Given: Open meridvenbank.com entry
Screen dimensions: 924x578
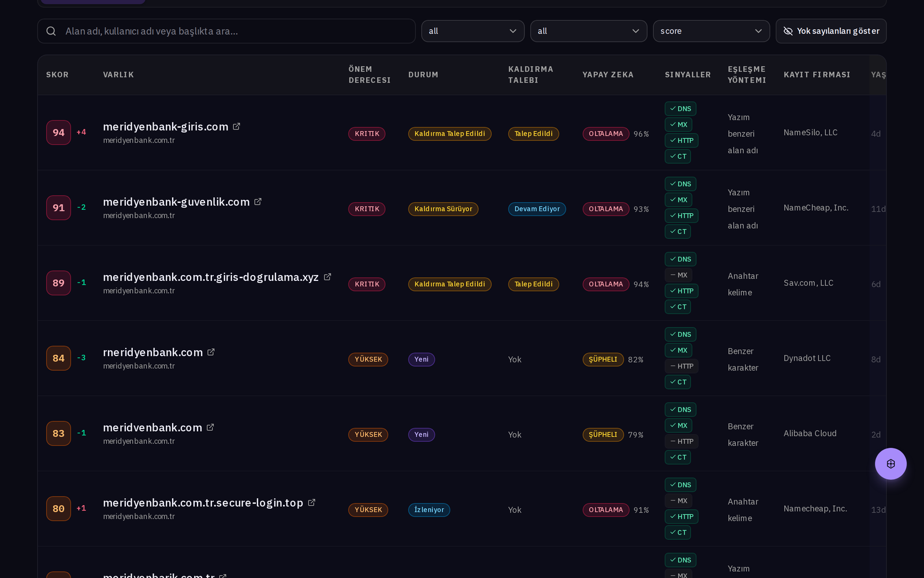Looking at the screenshot, I should [x=152, y=427].
